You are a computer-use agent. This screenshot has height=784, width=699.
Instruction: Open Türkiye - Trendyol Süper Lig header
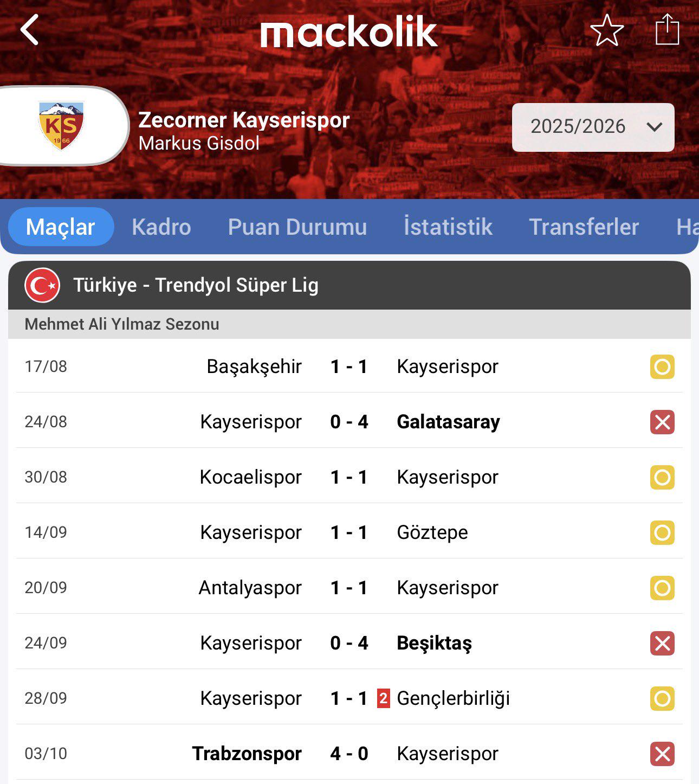point(196,285)
